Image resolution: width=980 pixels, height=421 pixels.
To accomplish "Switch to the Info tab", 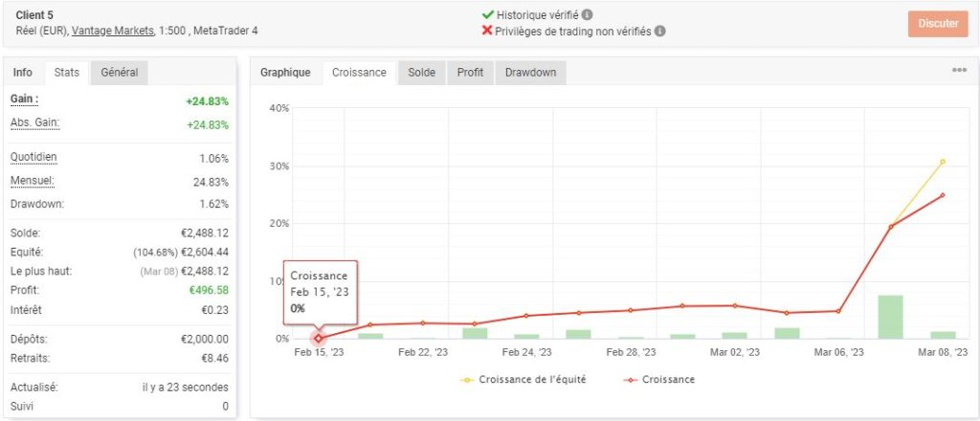I will coord(23,73).
